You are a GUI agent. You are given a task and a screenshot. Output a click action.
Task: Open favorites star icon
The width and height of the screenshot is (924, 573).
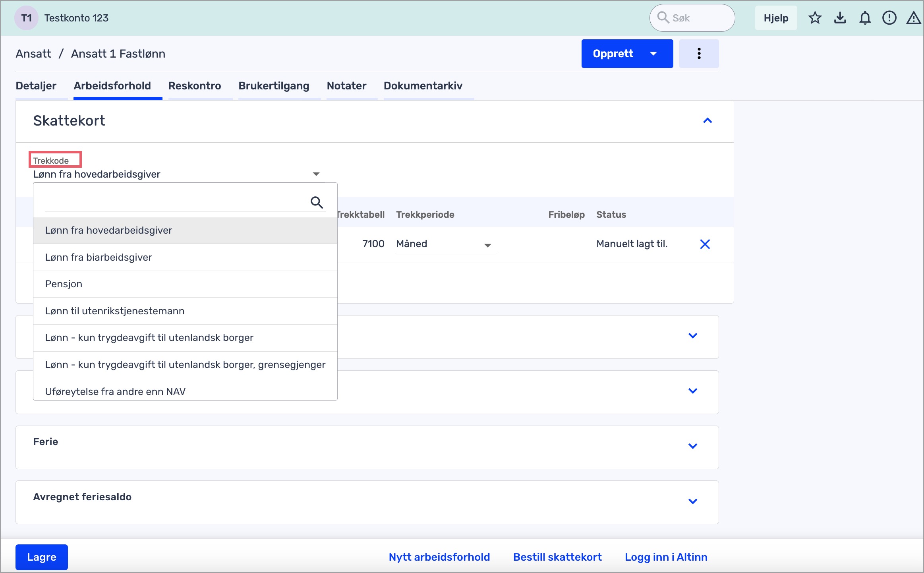coord(815,18)
